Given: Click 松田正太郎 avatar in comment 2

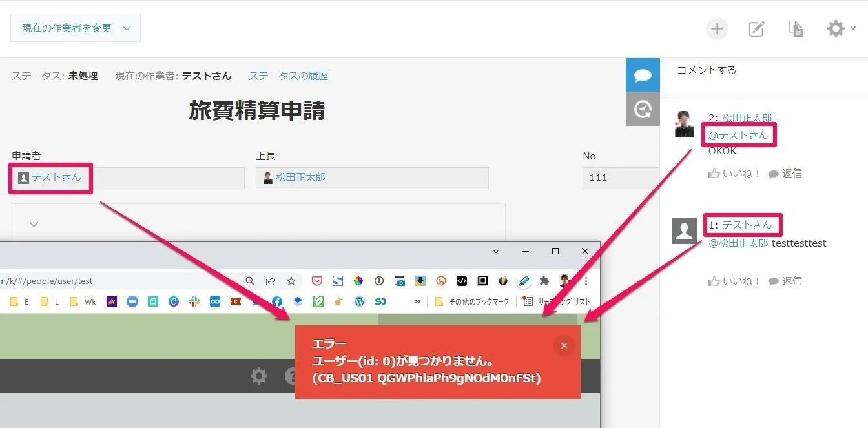Looking at the screenshot, I should coord(685,124).
